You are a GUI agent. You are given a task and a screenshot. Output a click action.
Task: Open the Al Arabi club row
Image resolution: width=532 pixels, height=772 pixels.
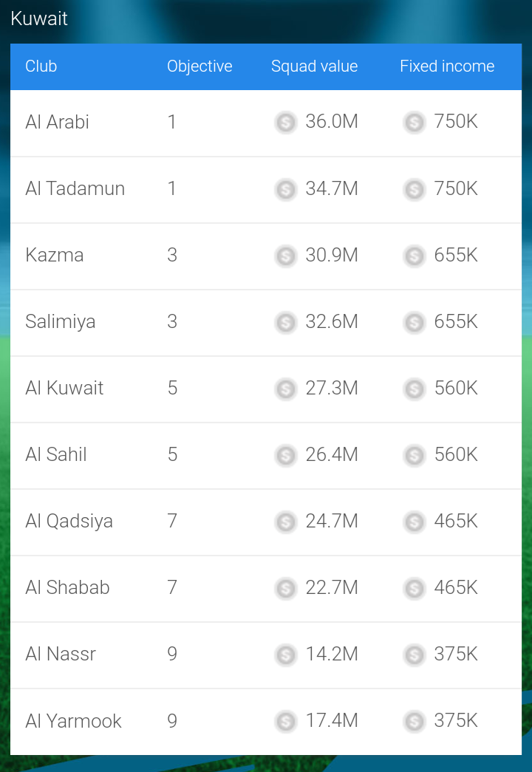(x=266, y=123)
